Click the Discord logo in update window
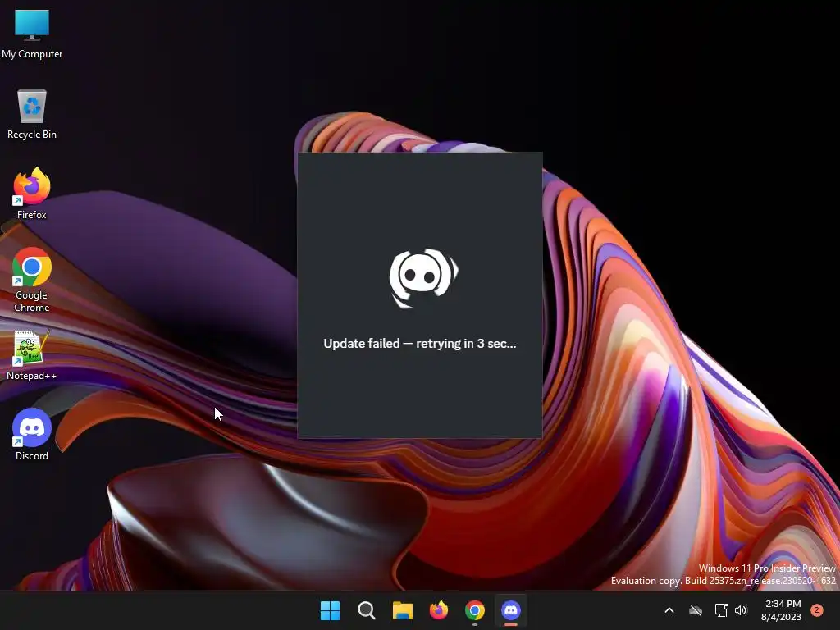Screen dimensions: 840x630 (x=423, y=279)
